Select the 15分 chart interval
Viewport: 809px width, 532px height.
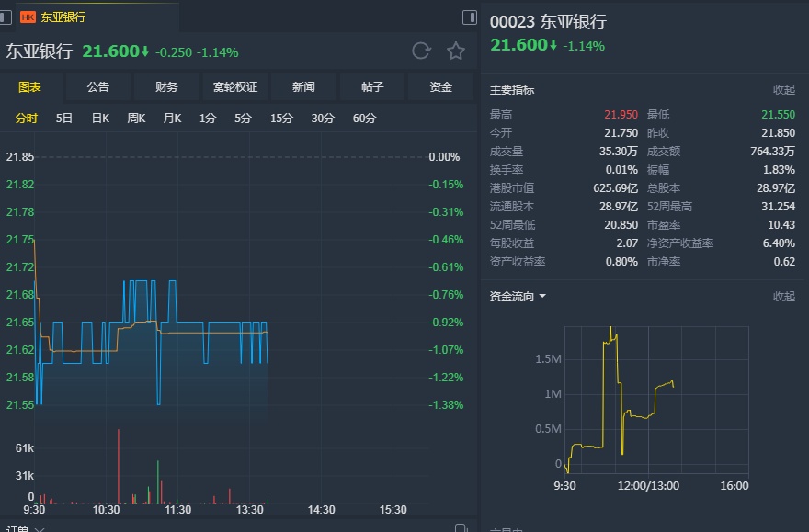[281, 118]
